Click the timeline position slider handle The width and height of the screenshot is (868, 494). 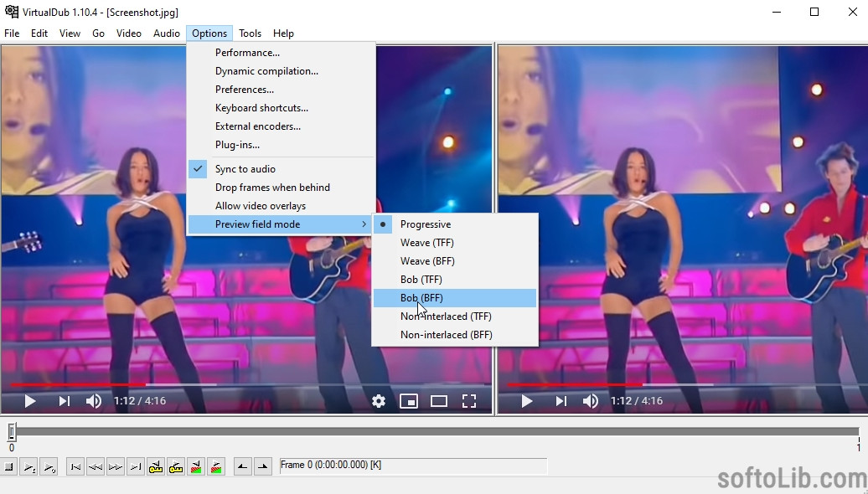[x=12, y=431]
